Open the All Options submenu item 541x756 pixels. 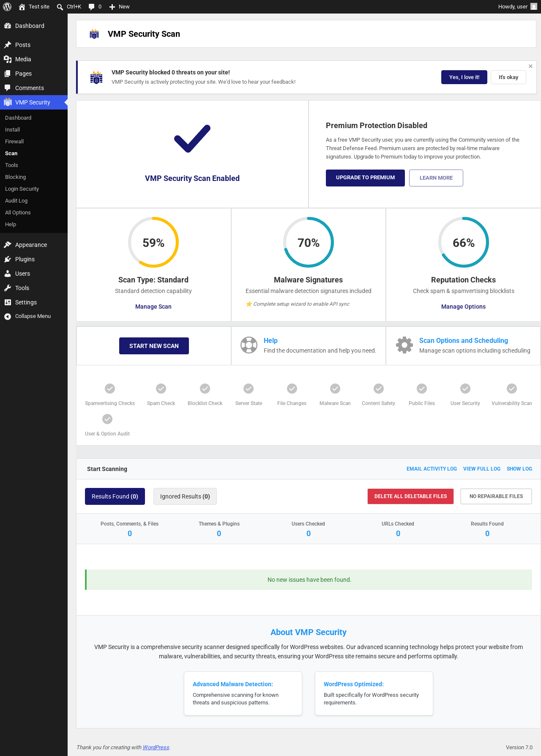18,213
